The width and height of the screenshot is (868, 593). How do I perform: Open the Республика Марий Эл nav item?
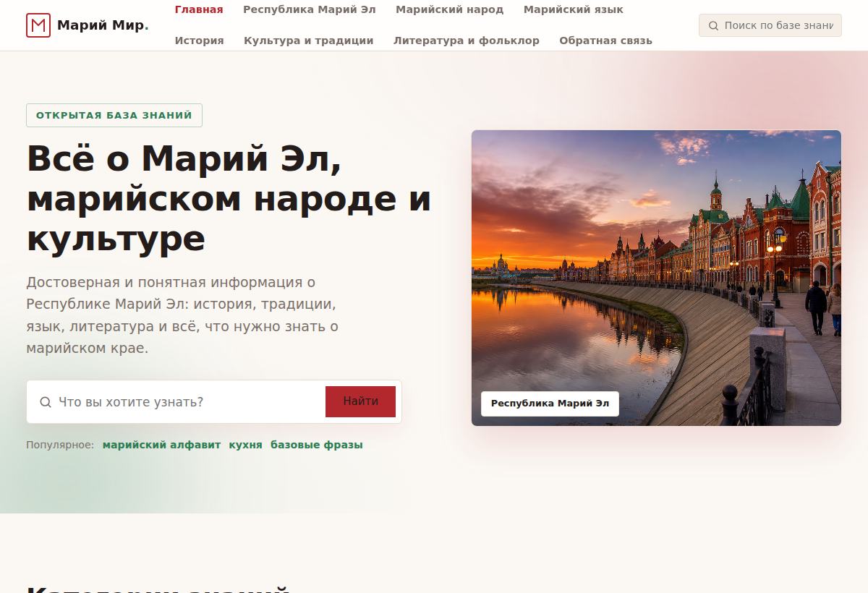click(310, 9)
